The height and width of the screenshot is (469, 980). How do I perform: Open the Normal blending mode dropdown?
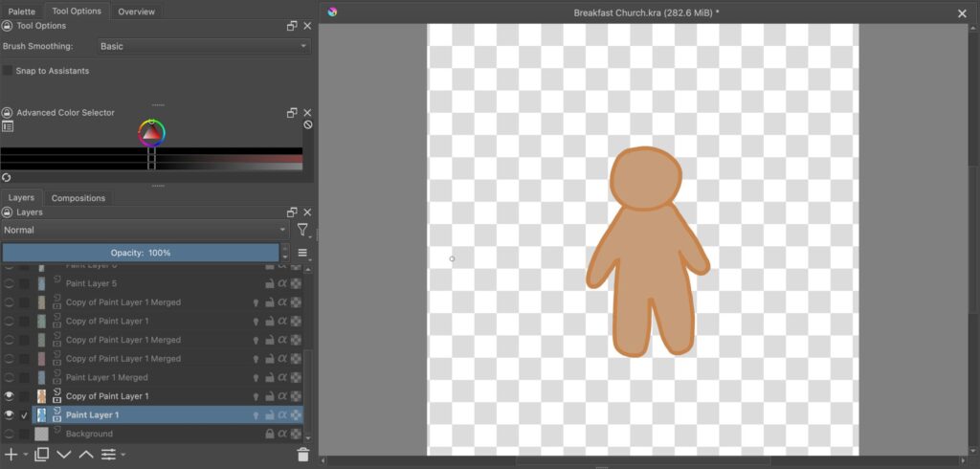pyautogui.click(x=145, y=230)
